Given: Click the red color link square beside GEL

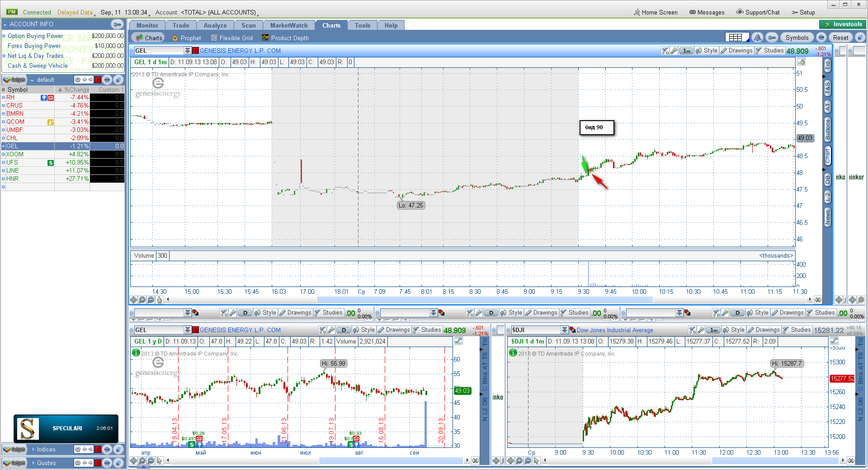Looking at the screenshot, I should click(195, 51).
